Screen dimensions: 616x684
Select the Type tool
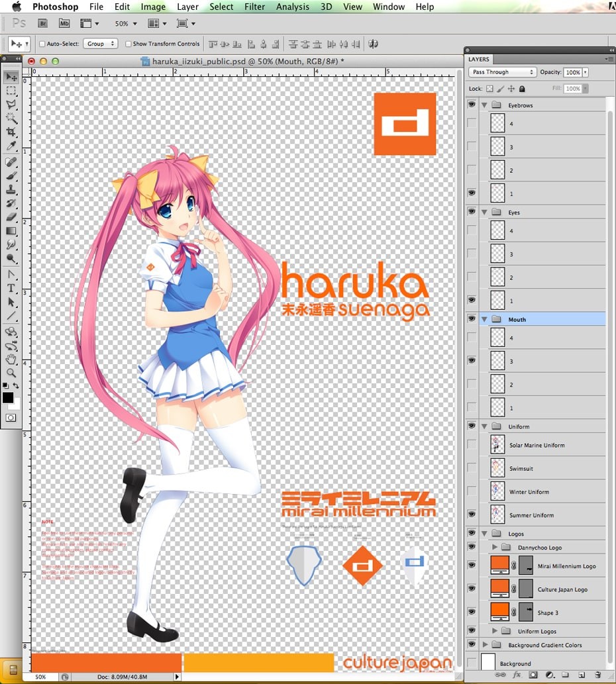click(11, 288)
